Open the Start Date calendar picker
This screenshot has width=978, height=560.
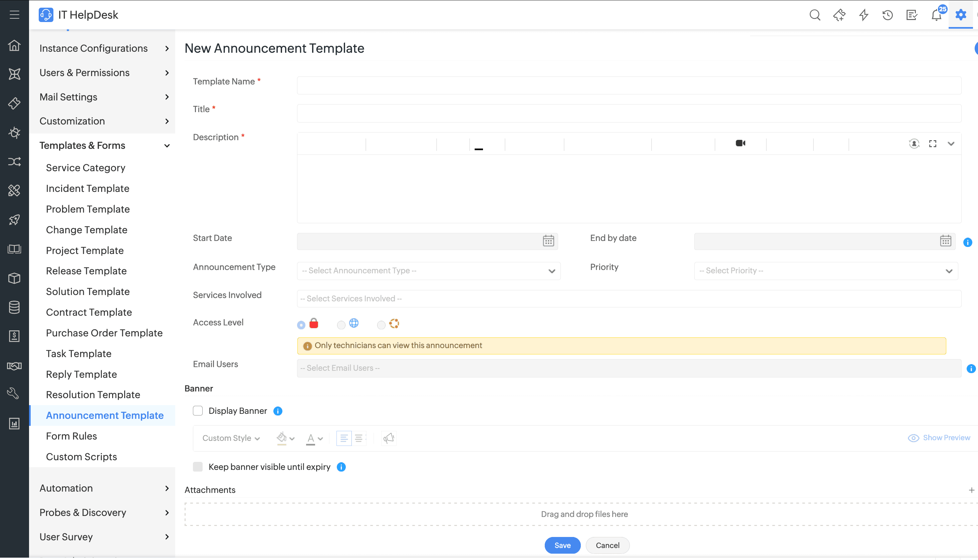(x=548, y=241)
